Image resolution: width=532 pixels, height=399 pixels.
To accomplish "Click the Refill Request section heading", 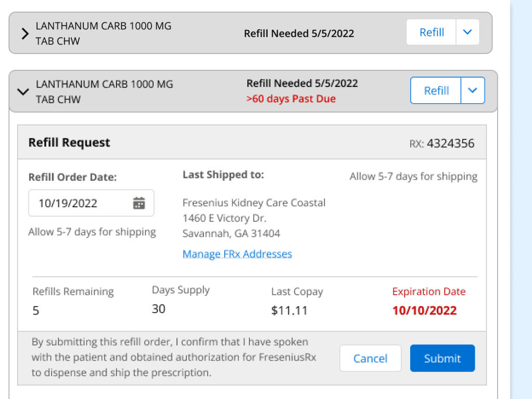I will coord(69,143).
